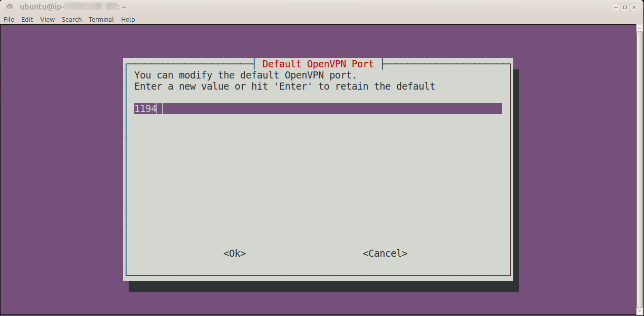Screen dimensions: 644x316
Task: Click the 'Default OpenVPN Port' dialog title
Action: [x=318, y=64]
